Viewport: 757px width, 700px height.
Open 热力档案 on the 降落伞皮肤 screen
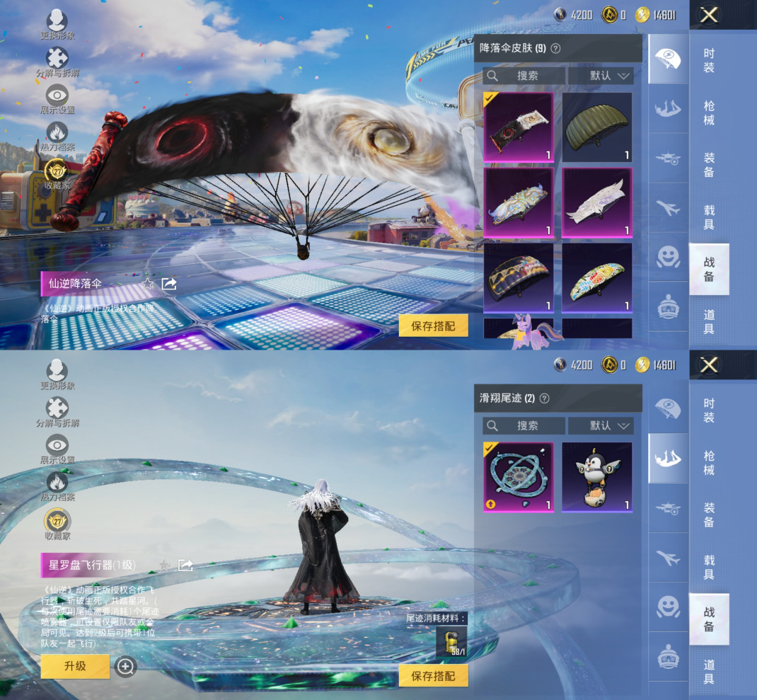coord(57,137)
